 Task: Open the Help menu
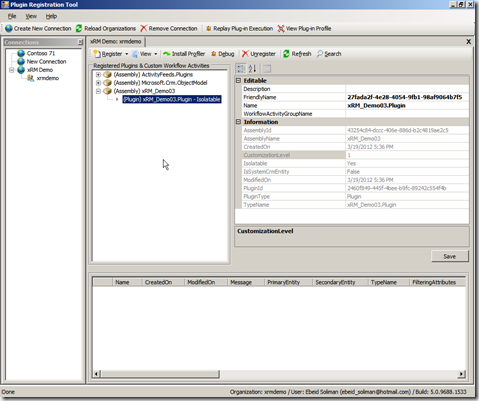coord(51,16)
